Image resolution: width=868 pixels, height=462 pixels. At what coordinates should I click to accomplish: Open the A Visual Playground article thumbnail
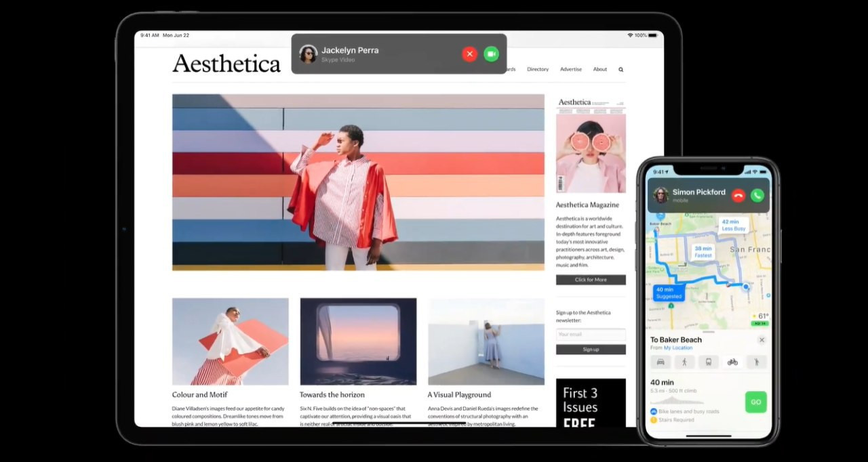486,341
